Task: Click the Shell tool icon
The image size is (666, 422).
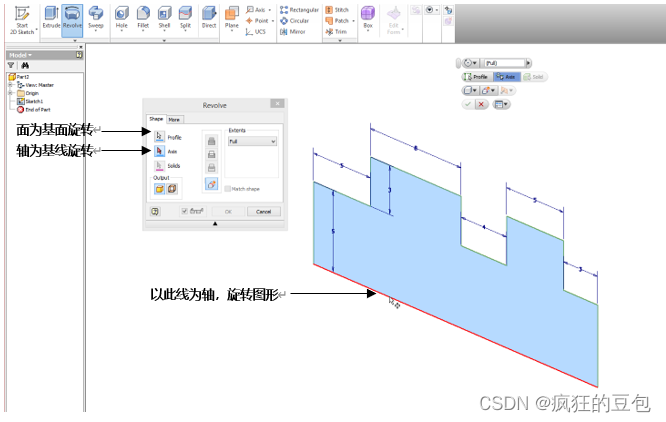Action: [165, 18]
